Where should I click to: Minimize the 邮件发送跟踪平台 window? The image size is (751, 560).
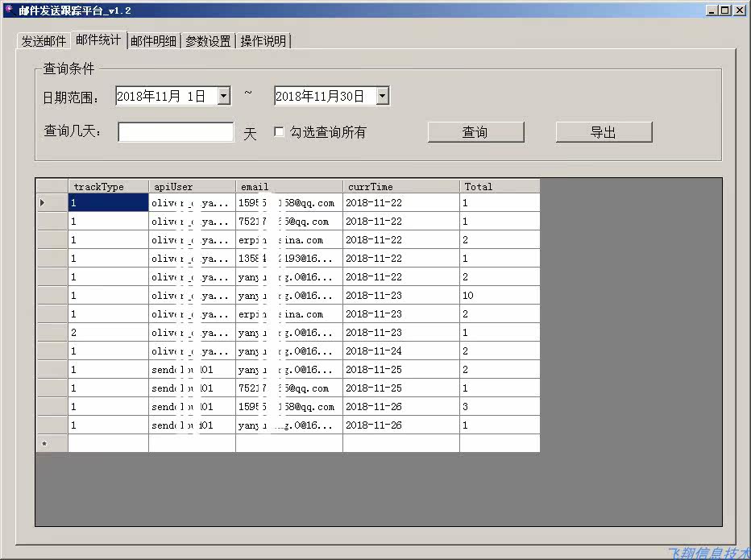tap(712, 10)
